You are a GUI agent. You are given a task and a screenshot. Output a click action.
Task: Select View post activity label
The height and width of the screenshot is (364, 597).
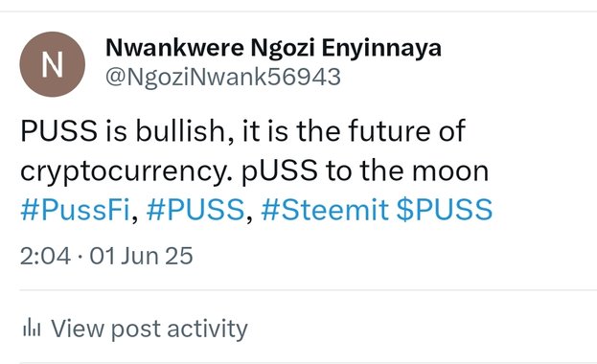[149, 329]
